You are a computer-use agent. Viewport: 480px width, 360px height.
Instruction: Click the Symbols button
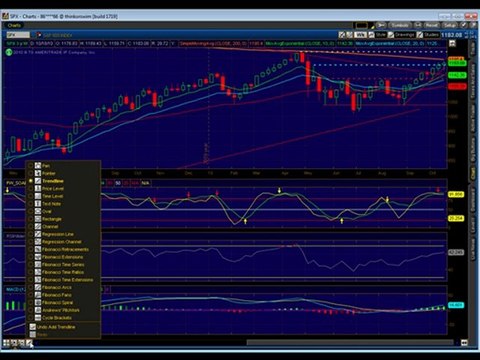point(399,25)
